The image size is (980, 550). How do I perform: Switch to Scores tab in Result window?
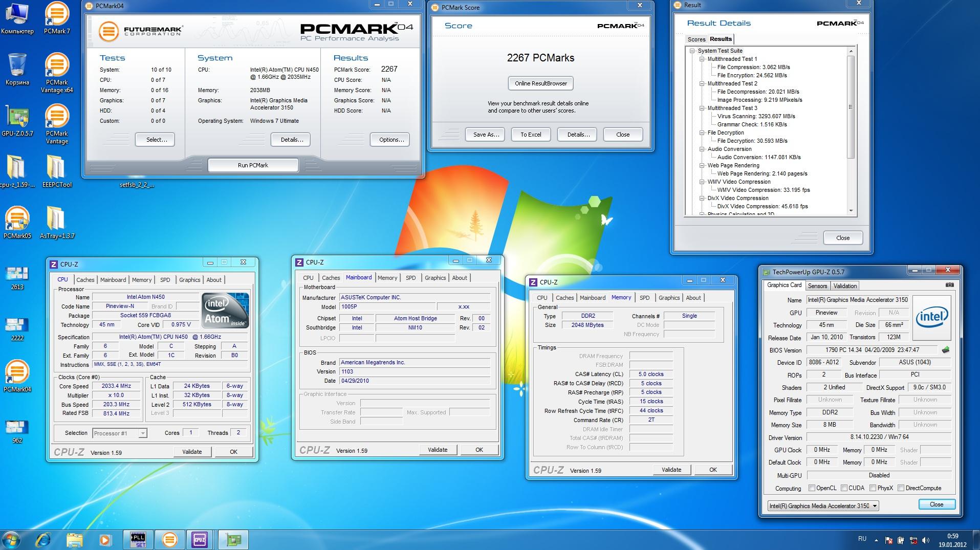tap(696, 39)
